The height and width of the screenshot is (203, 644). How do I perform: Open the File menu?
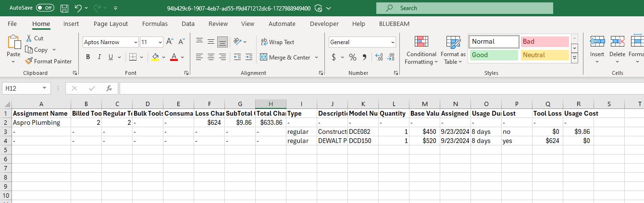point(12,24)
